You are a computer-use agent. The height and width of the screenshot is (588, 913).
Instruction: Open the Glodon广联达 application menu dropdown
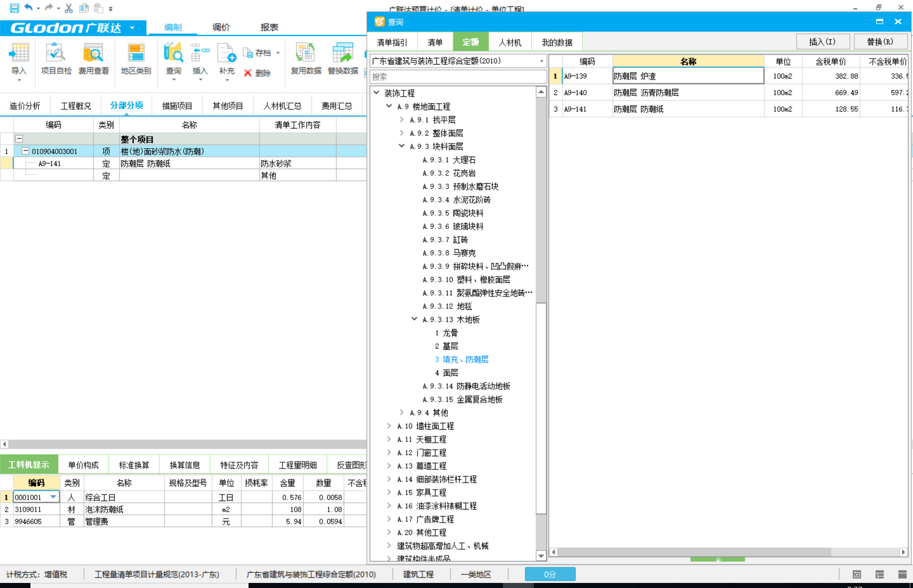pos(132,28)
